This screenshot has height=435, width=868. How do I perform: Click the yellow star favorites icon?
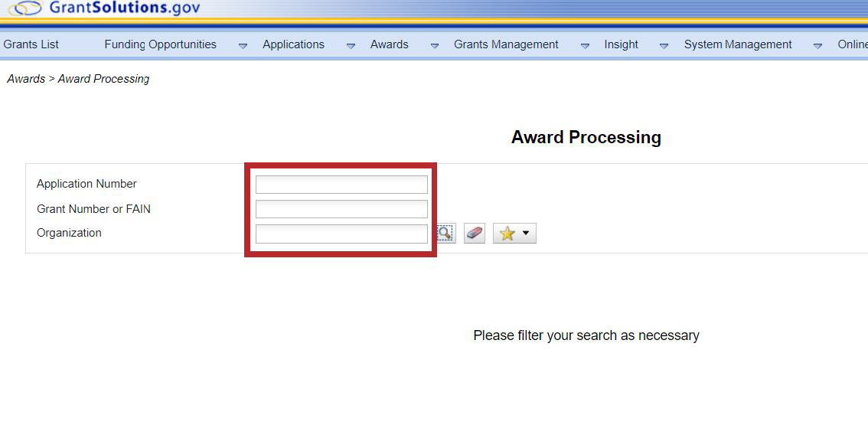[507, 234]
